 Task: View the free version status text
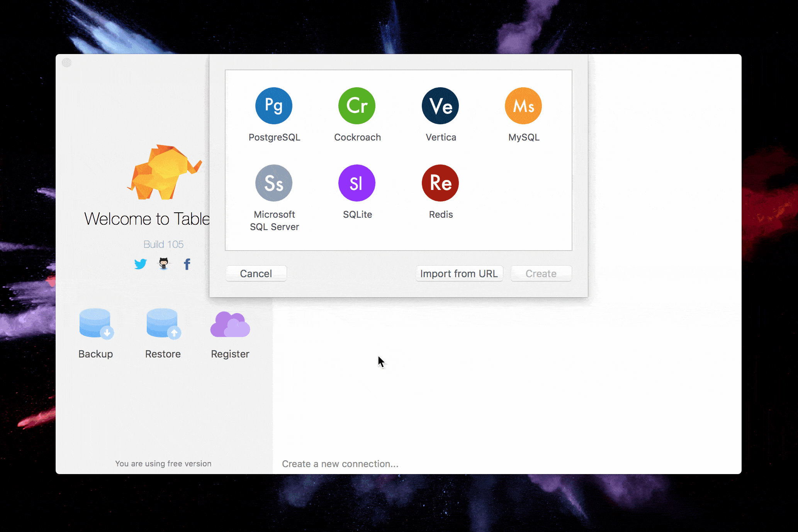164,463
